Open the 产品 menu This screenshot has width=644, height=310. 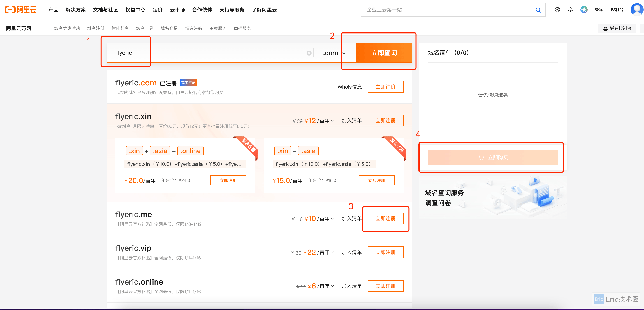coord(53,10)
